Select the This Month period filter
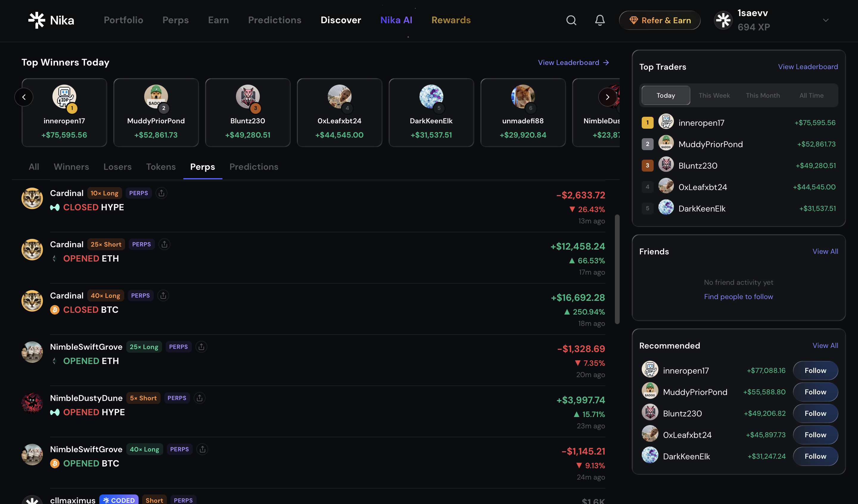 [763, 95]
